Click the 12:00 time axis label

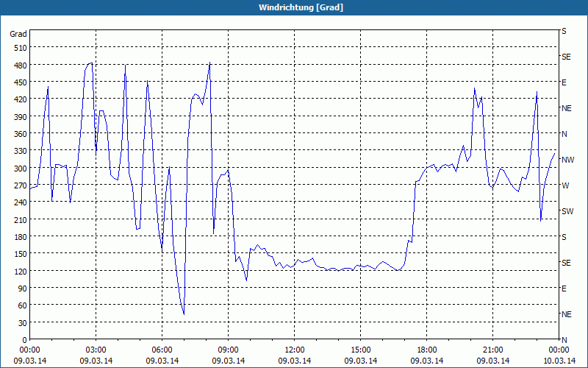pos(295,350)
